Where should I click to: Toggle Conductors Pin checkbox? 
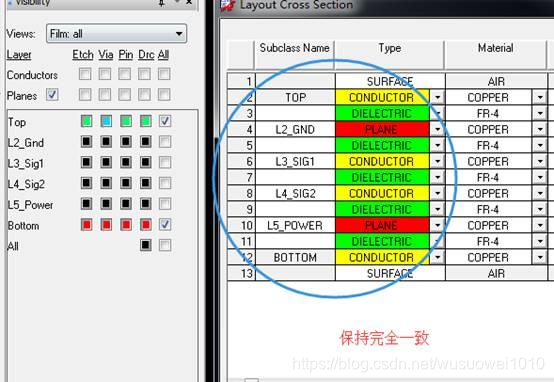click(x=124, y=74)
